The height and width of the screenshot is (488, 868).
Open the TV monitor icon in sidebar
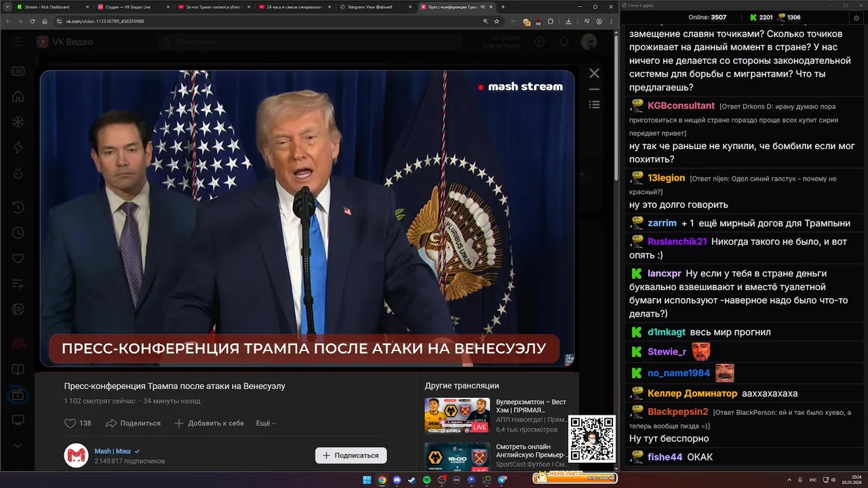[18, 420]
